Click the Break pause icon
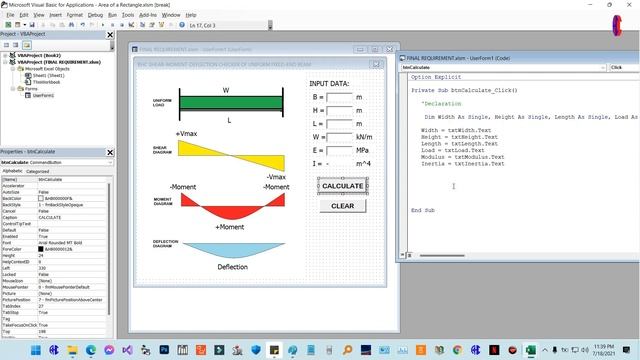 [112, 25]
